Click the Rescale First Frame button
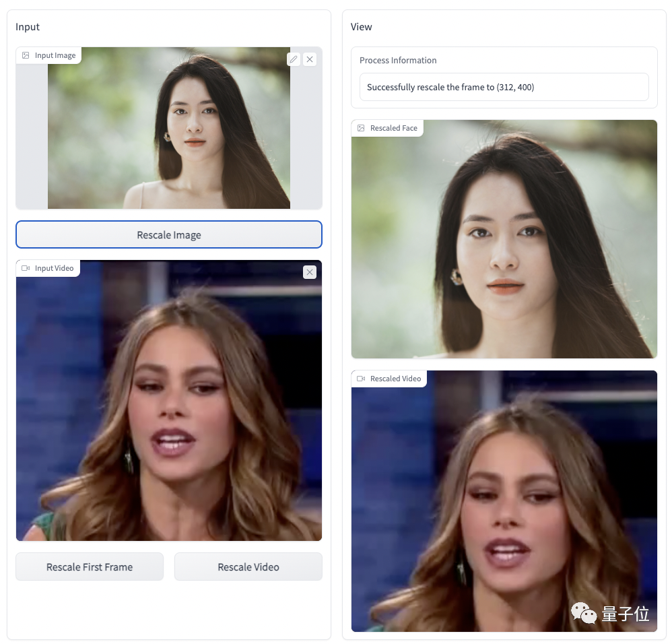The height and width of the screenshot is (644, 672). 90,567
